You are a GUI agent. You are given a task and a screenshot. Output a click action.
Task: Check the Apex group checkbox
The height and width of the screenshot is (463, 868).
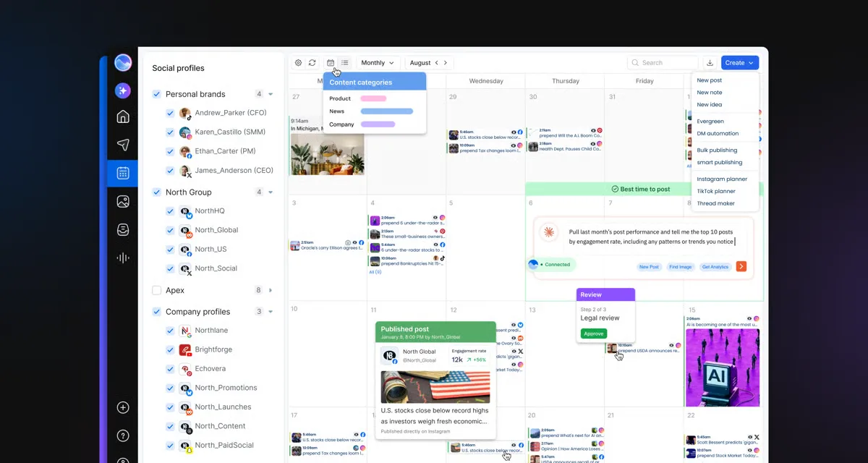click(156, 290)
